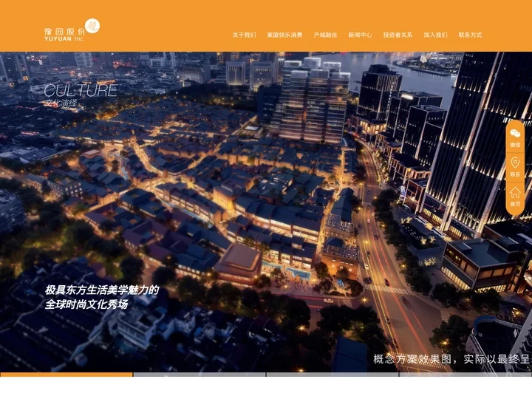Open the 投资者关系 menu item
Screen dimensions: 532x399
(x=398, y=35)
